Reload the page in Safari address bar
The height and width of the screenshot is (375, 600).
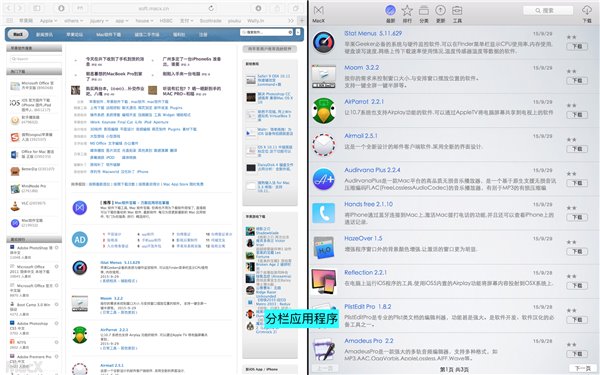pyautogui.click(x=211, y=8)
